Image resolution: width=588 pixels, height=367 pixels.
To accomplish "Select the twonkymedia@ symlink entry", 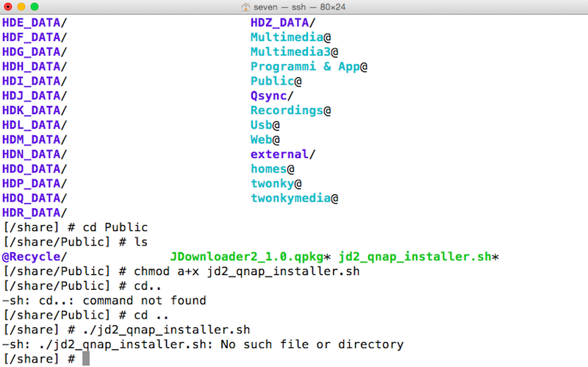I will [294, 199].
